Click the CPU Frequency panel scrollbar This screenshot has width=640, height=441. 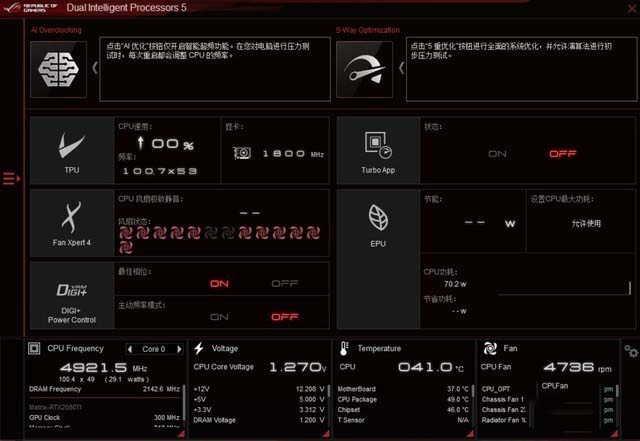(x=184, y=402)
